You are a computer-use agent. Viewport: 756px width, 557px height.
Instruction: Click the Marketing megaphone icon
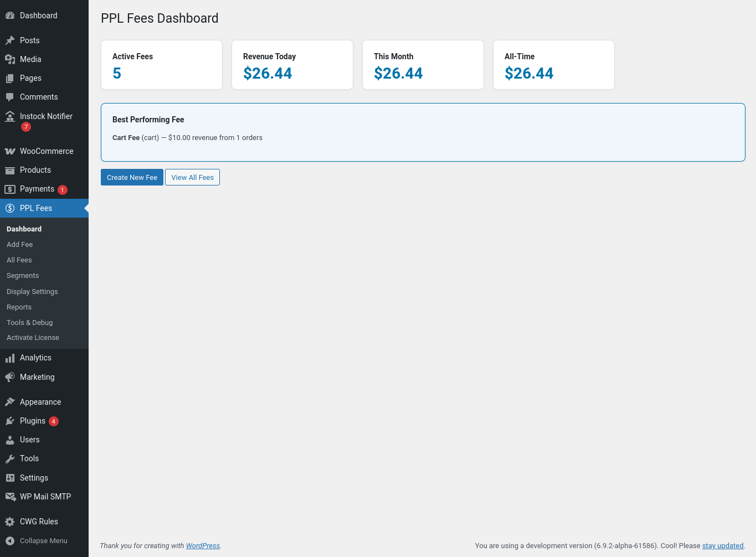point(10,377)
